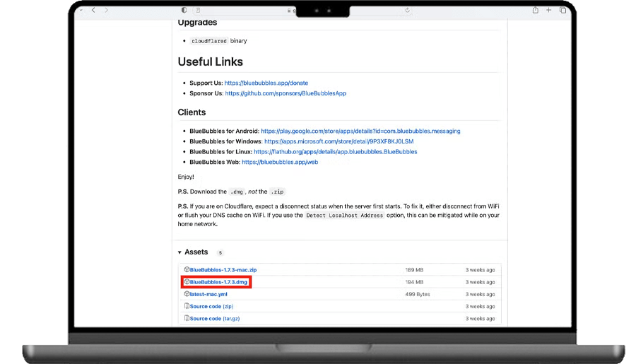Click '3 weeks ago' in the latest-mac.yml row

[481, 294]
